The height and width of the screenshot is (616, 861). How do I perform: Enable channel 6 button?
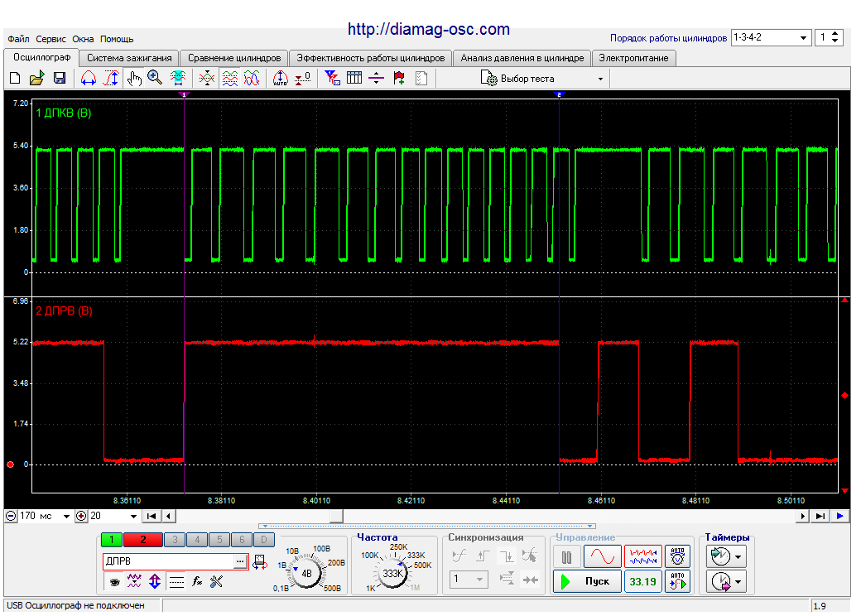point(242,540)
